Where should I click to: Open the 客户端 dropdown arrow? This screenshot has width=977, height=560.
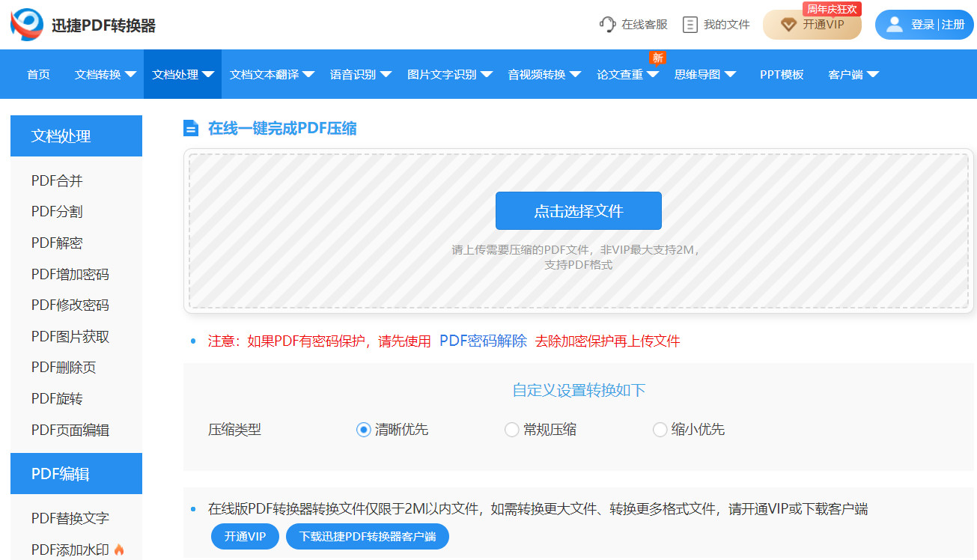pos(872,75)
